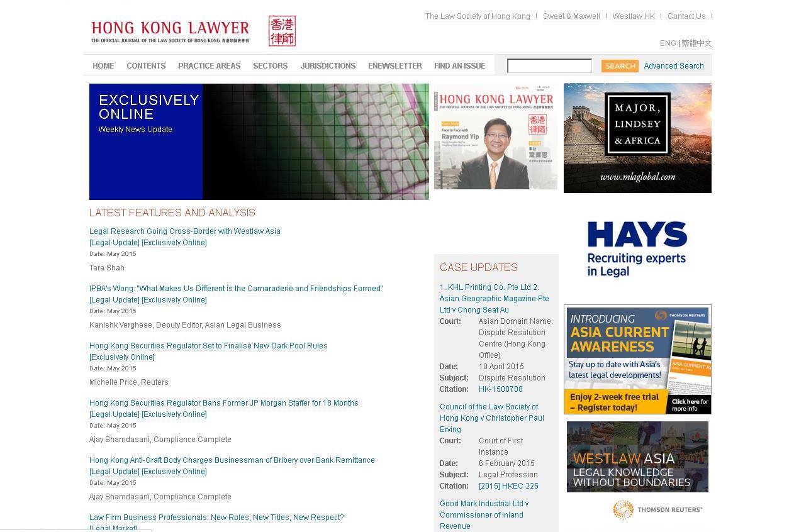Open the HOME menu item

(103, 65)
